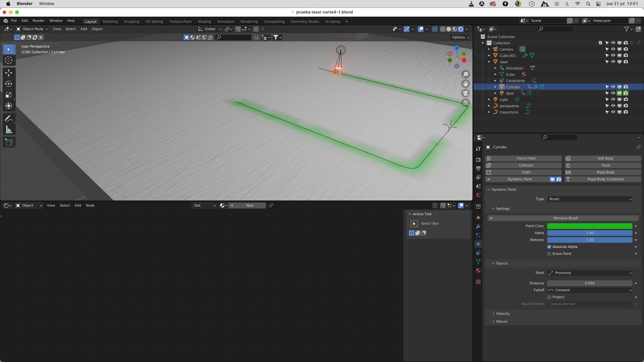Image resolution: width=644 pixels, height=362 pixels.
Task: Click the Distance value field
Action: click(589, 283)
